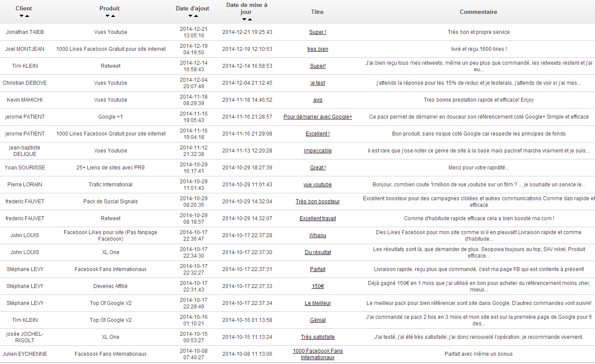Click down arrow under Date de mise à jour

[244, 20]
